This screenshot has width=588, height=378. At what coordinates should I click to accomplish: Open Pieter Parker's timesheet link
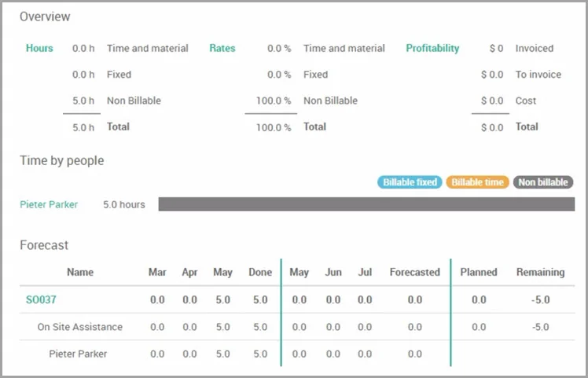[49, 204]
